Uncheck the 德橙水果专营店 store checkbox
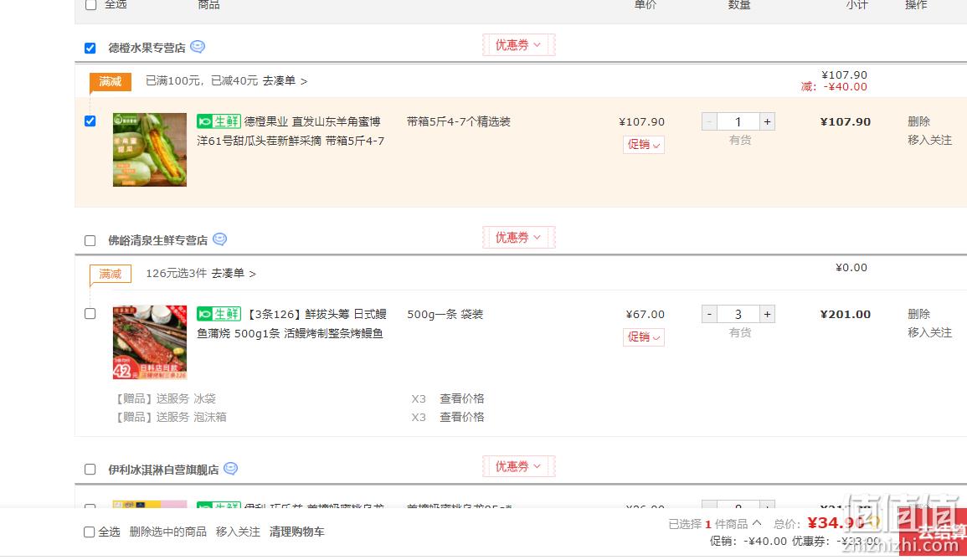The height and width of the screenshot is (560, 967). 90,48
